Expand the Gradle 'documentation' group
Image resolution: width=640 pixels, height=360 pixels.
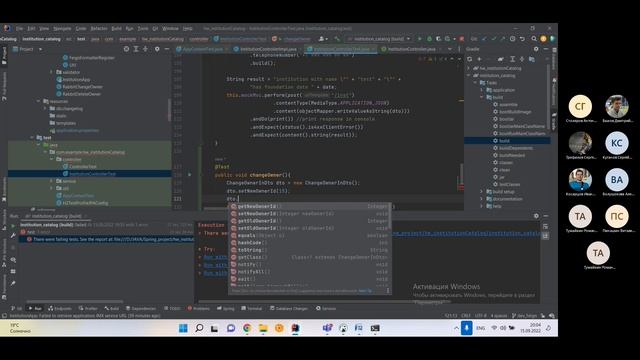pos(482,199)
